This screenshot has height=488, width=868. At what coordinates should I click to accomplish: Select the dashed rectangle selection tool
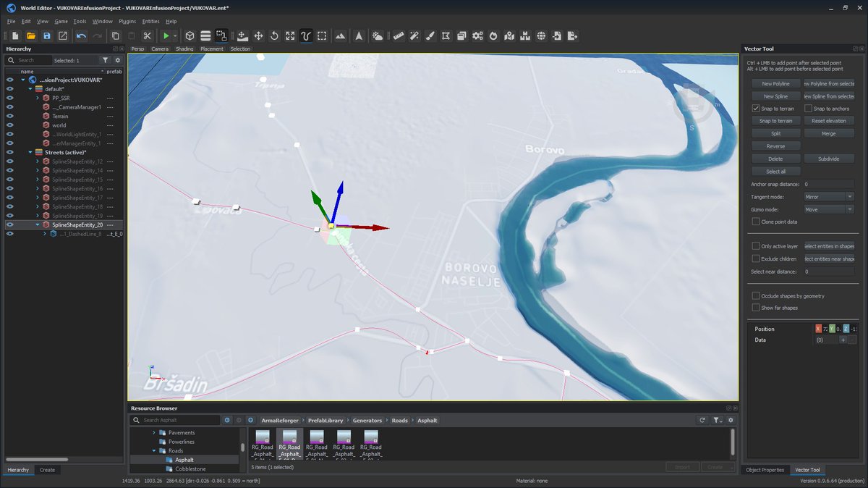(322, 35)
